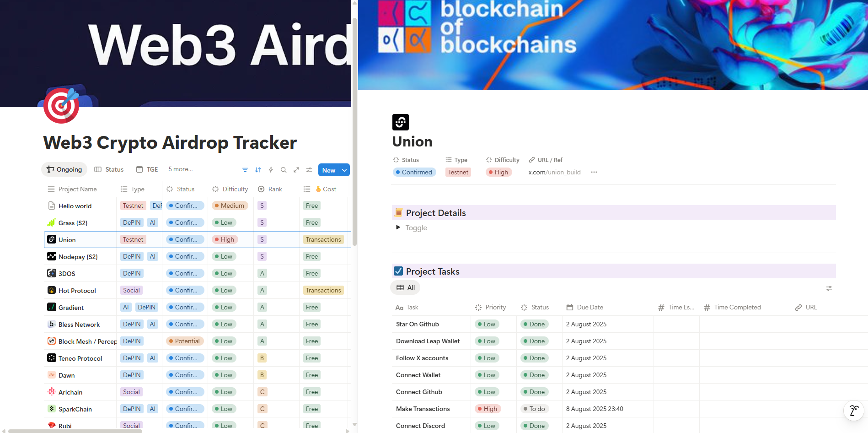The image size is (868, 433).
Task: Open Hello world Medium difficulty selector
Action: [x=230, y=206]
